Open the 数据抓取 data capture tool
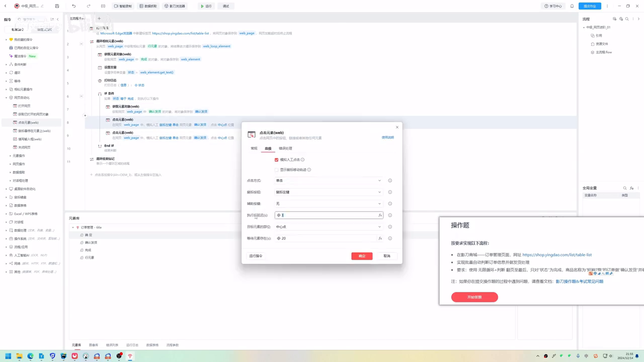This screenshot has width=644, height=362. coord(148,6)
